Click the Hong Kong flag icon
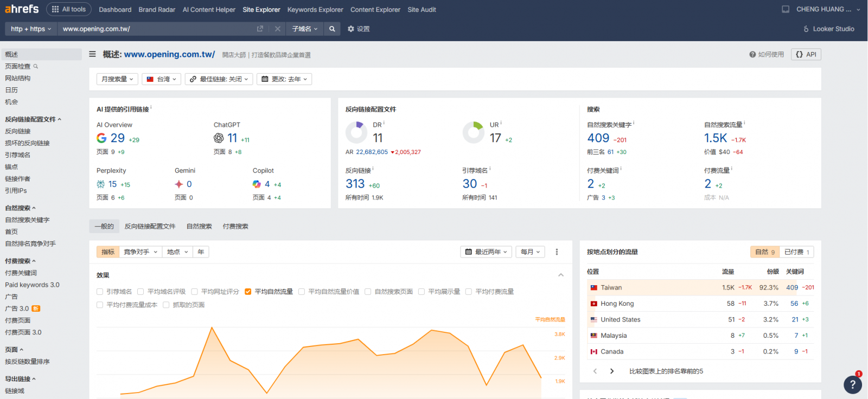This screenshot has width=868, height=399. coord(594,304)
